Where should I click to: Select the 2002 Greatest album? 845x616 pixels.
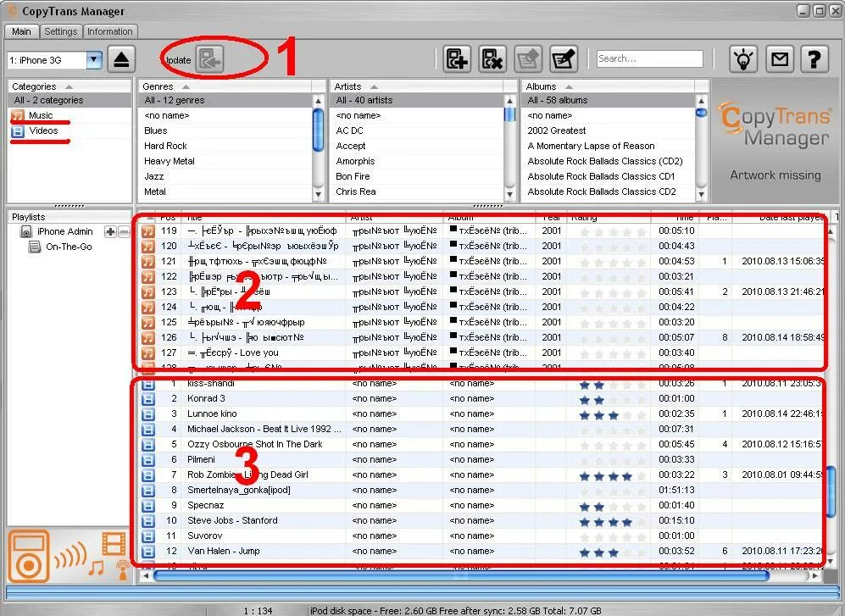(609, 131)
